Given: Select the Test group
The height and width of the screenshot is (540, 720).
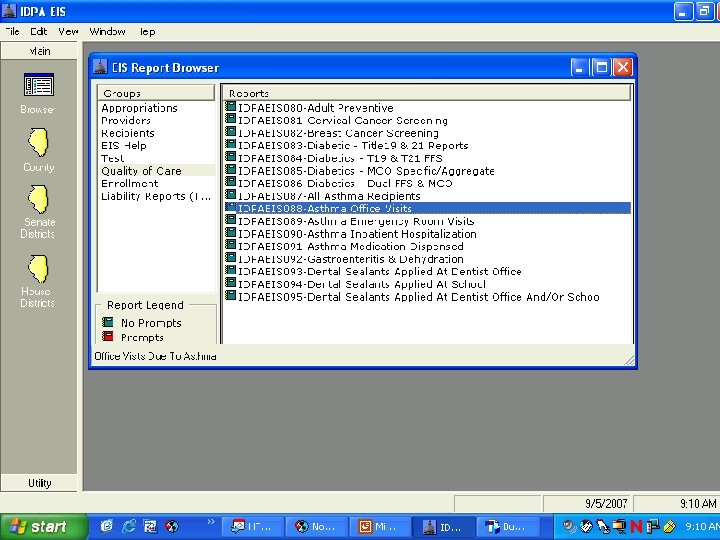Looking at the screenshot, I should point(112,158).
